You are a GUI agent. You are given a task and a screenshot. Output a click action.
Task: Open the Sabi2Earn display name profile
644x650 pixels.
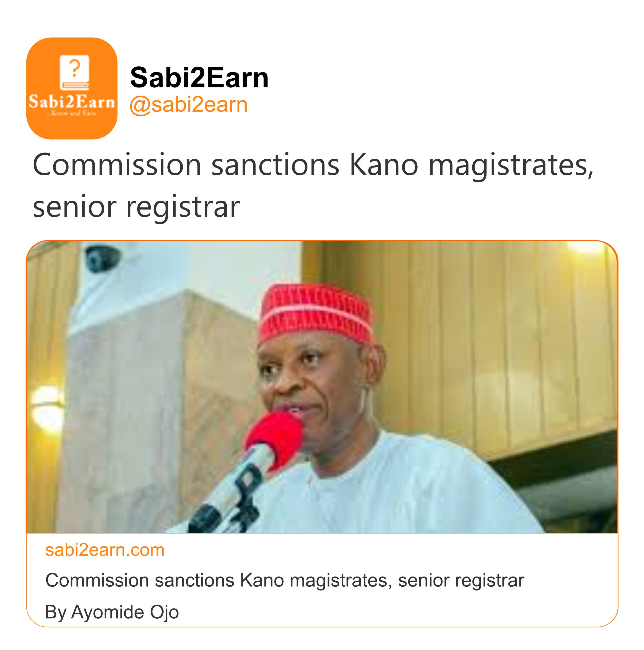tap(199, 78)
